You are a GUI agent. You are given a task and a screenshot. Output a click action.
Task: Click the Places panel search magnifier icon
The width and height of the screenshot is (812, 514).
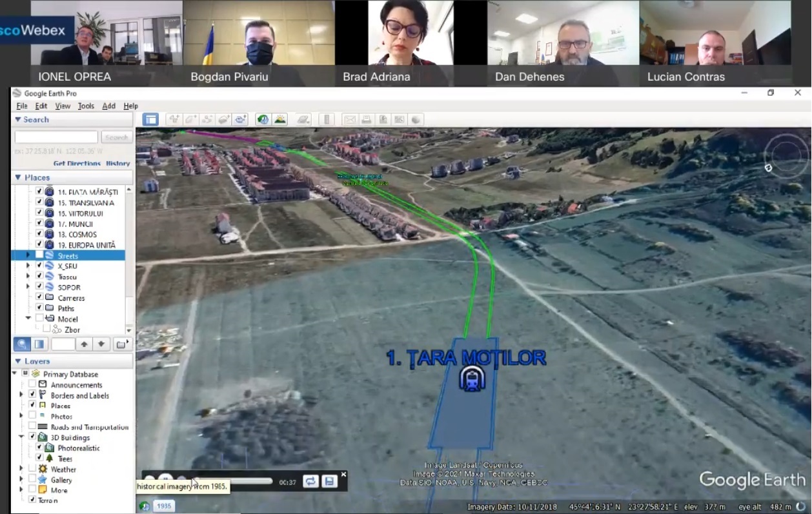coord(23,344)
